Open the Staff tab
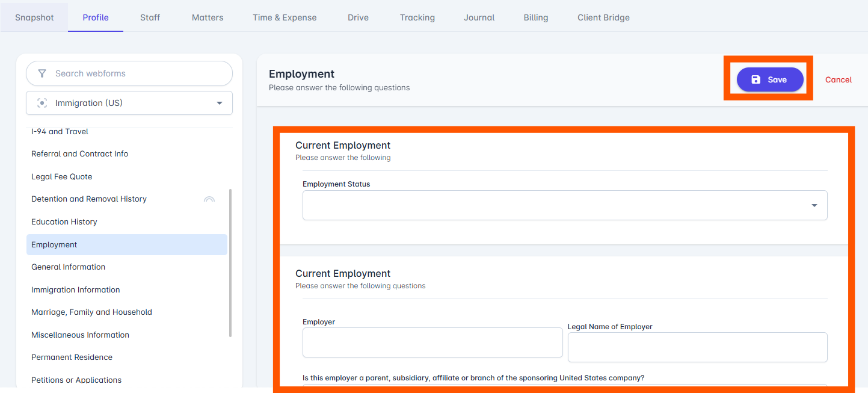This screenshot has height=393, width=868. pos(150,17)
